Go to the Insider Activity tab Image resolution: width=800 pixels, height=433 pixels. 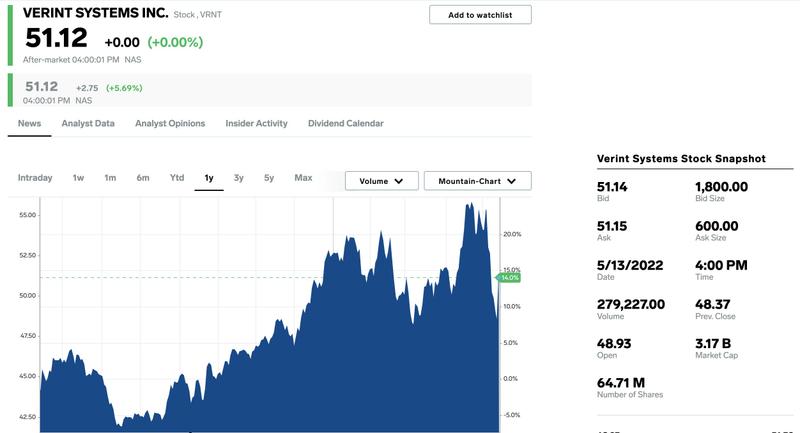(256, 123)
